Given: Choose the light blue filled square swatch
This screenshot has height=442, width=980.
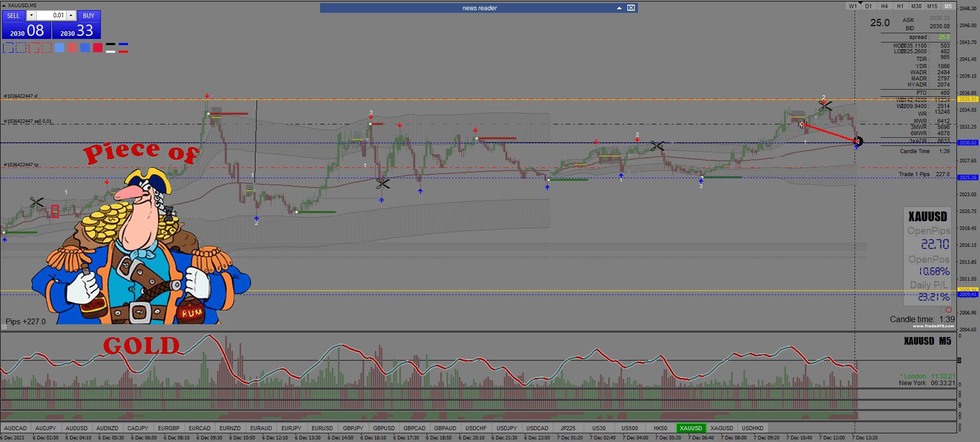Looking at the screenshot, I should (59, 48).
